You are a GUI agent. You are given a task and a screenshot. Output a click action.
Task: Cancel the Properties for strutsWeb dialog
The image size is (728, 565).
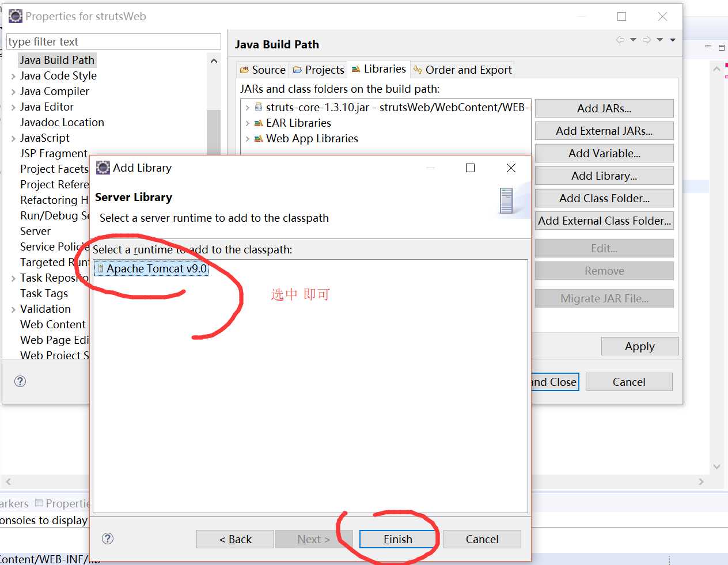coord(629,382)
